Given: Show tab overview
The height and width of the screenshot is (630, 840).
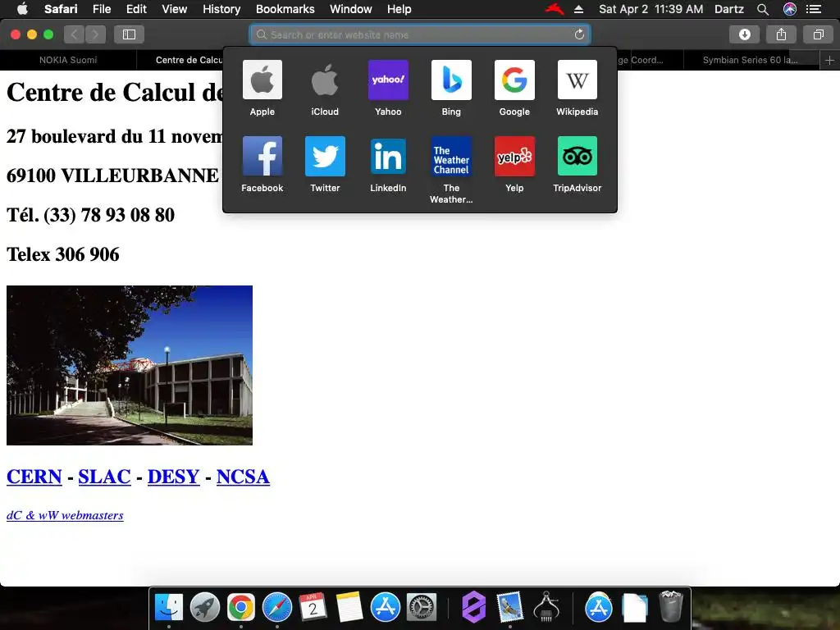Looking at the screenshot, I should 818,34.
